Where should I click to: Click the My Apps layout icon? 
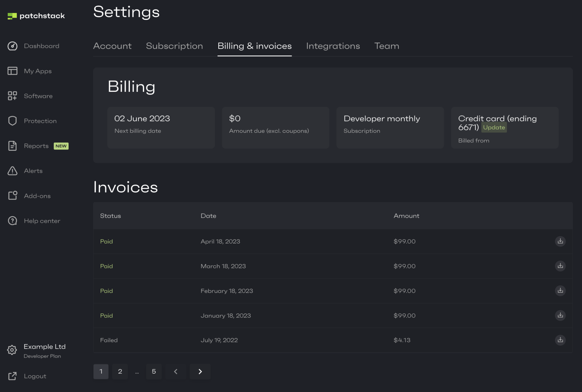tap(12, 71)
